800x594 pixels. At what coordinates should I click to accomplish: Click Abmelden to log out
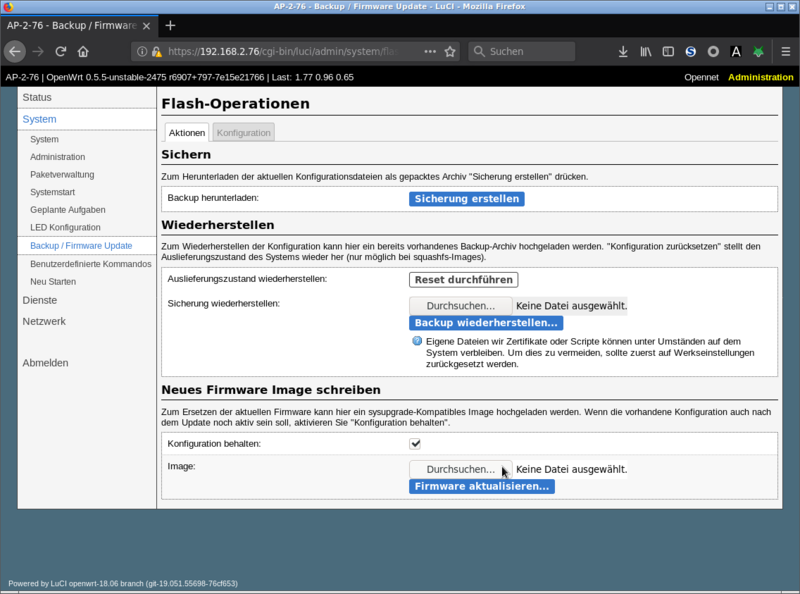(45, 363)
